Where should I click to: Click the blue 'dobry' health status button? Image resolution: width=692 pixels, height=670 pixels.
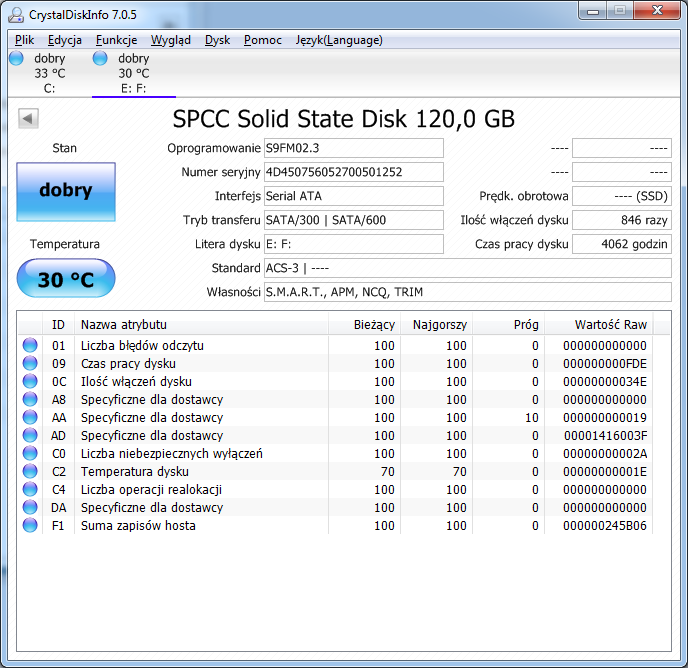[66, 192]
